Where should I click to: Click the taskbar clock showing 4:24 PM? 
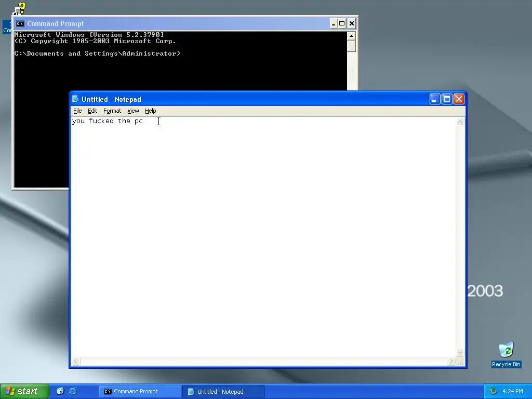coord(512,391)
